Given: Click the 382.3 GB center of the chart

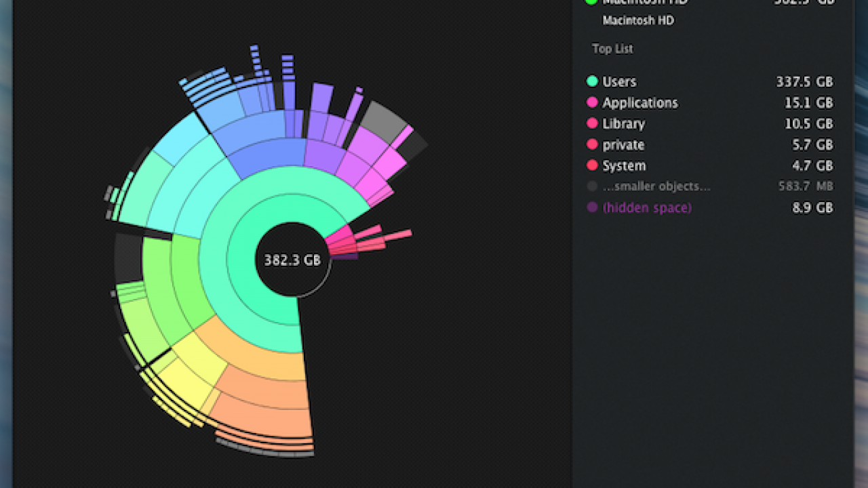Looking at the screenshot, I should point(292,260).
